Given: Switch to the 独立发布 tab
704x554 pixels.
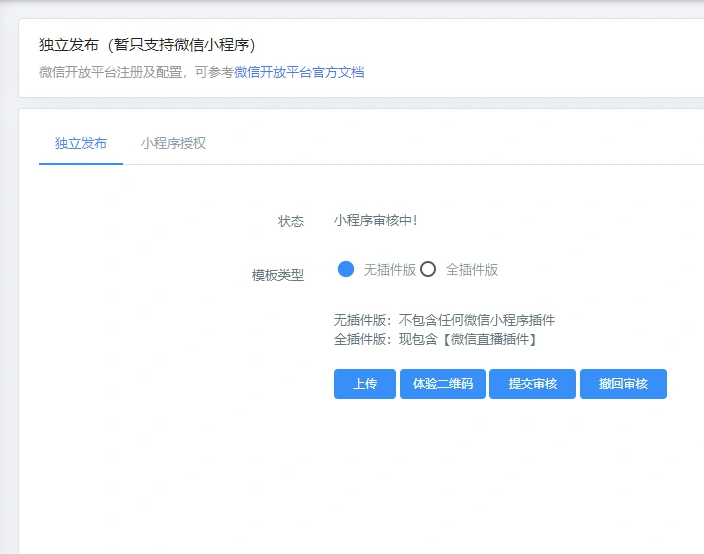Looking at the screenshot, I should tap(81, 143).
